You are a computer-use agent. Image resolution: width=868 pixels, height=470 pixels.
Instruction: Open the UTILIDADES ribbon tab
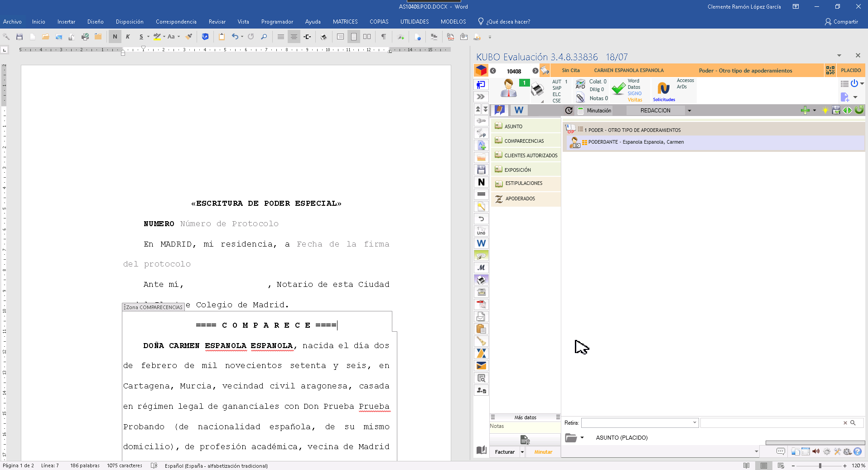[x=415, y=21]
